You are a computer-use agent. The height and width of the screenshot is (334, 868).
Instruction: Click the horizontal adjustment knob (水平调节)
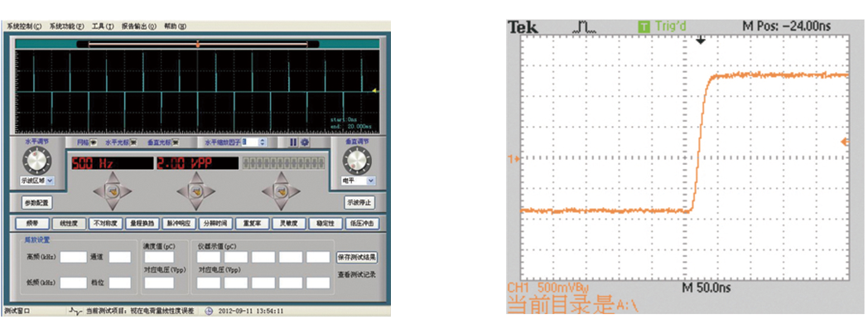click(x=38, y=160)
